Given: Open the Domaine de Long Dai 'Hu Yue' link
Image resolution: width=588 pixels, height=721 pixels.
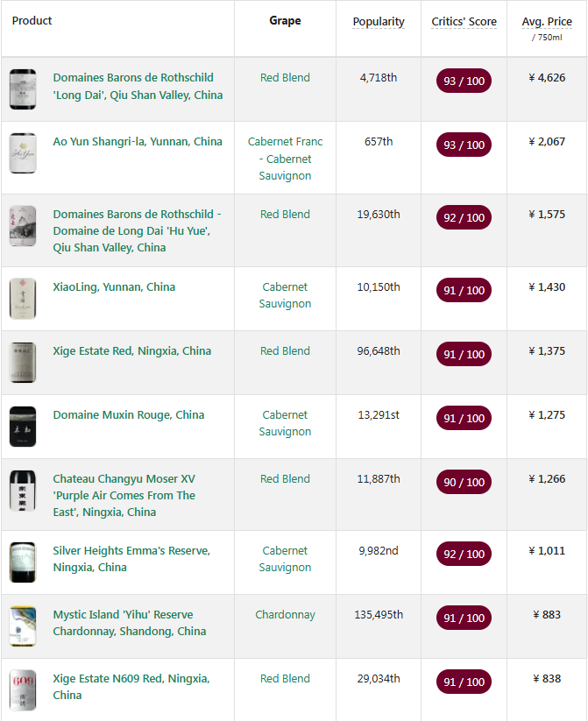Looking at the screenshot, I should click(x=137, y=230).
